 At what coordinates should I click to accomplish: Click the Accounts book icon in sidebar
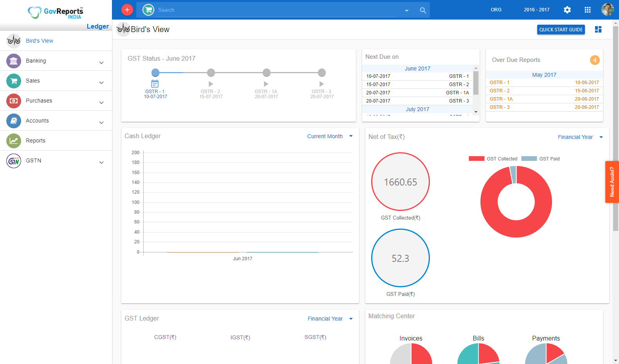[x=14, y=121]
